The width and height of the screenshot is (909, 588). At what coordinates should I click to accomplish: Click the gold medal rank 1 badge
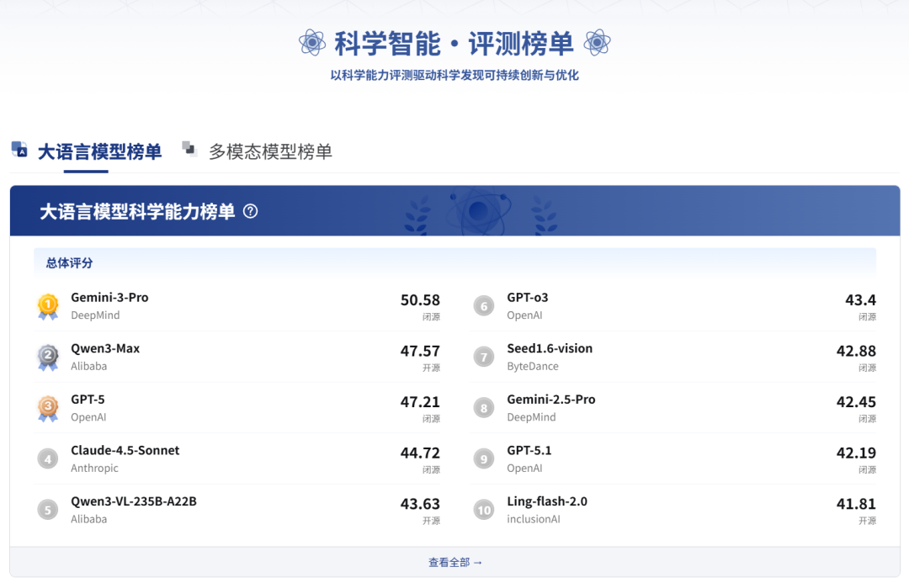48,306
